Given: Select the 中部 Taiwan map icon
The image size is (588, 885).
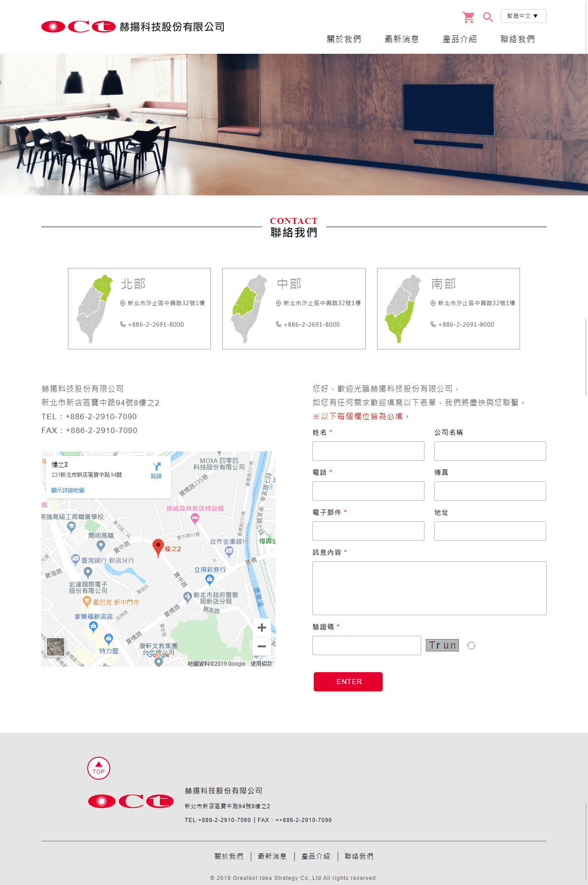Looking at the screenshot, I should tap(249, 309).
